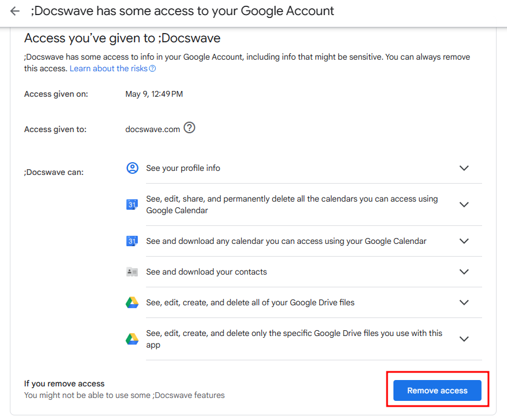
Task: Click calendar icon beside 'See, edit, share' permission
Action: [132, 204]
